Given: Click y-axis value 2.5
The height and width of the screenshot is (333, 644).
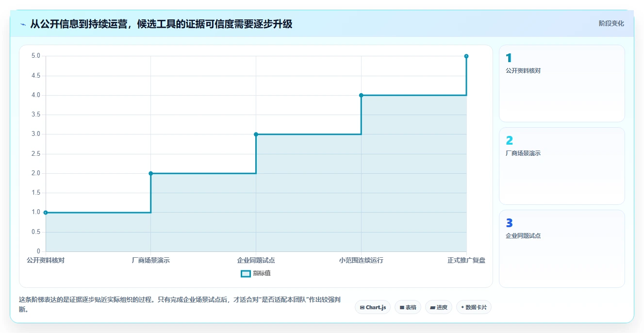Looking at the screenshot, I should [x=36, y=154].
